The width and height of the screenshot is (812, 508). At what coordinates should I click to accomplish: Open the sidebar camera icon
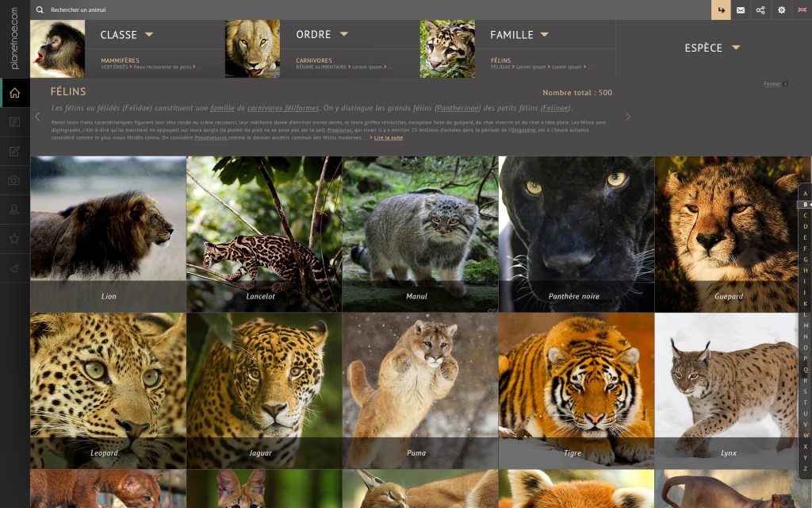point(14,180)
